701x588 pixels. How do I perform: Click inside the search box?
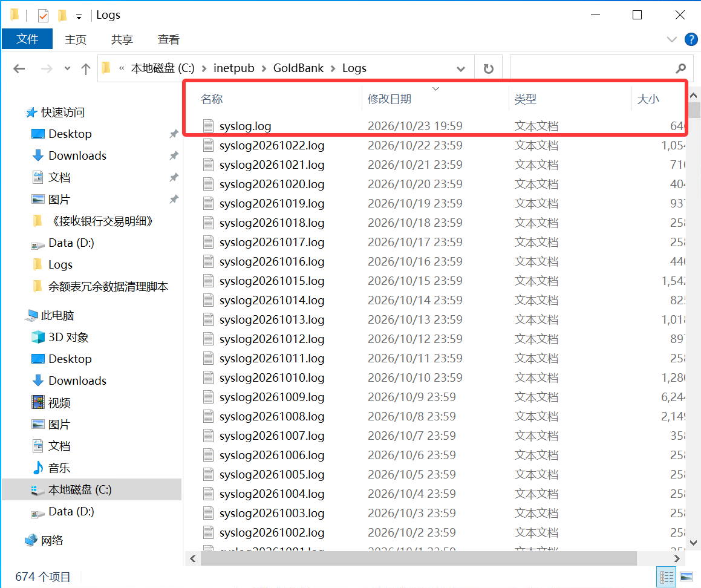coord(591,68)
